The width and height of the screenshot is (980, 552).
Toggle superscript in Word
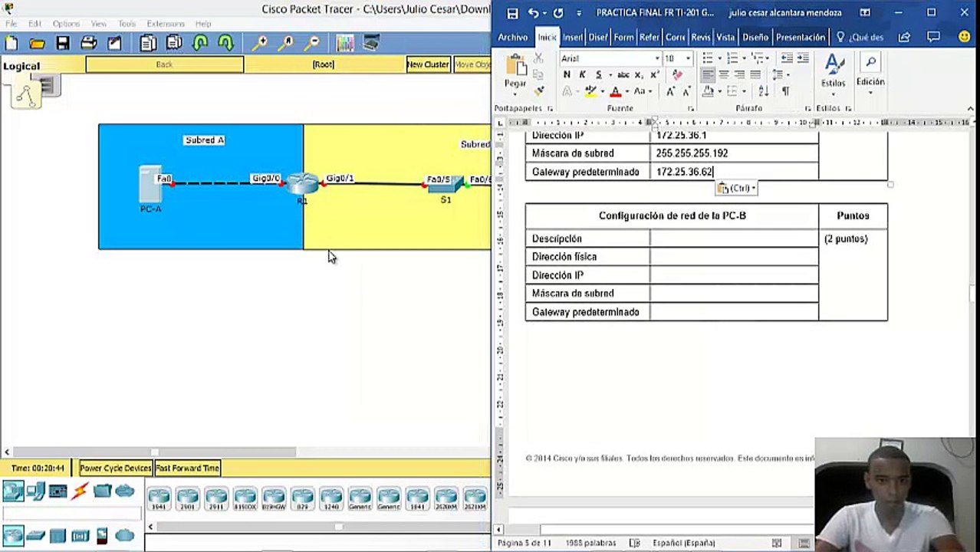(x=655, y=74)
